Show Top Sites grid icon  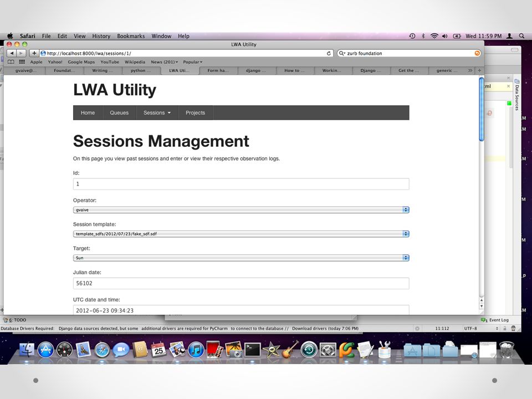[22, 62]
